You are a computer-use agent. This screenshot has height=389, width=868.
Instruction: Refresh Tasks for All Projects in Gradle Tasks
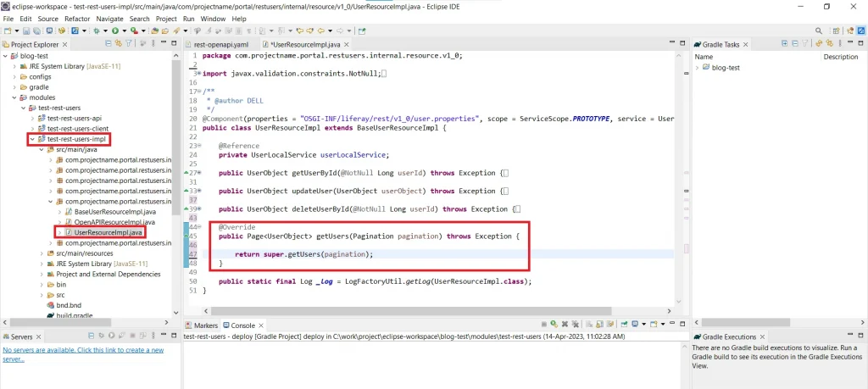[819, 44]
